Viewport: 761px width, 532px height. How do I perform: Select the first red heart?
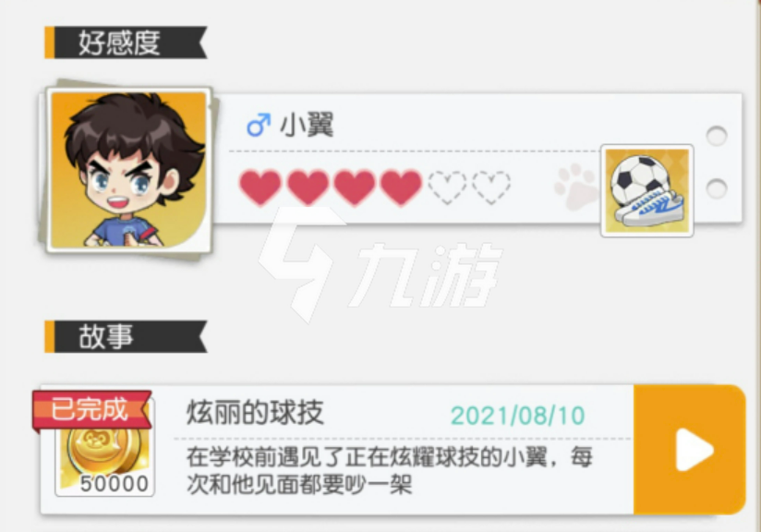click(x=260, y=187)
